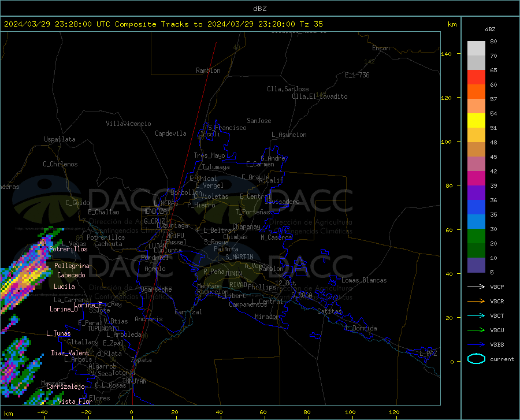Click the 140 km vertical axis tick
The width and height of the screenshot is (520, 420).
(447, 54)
